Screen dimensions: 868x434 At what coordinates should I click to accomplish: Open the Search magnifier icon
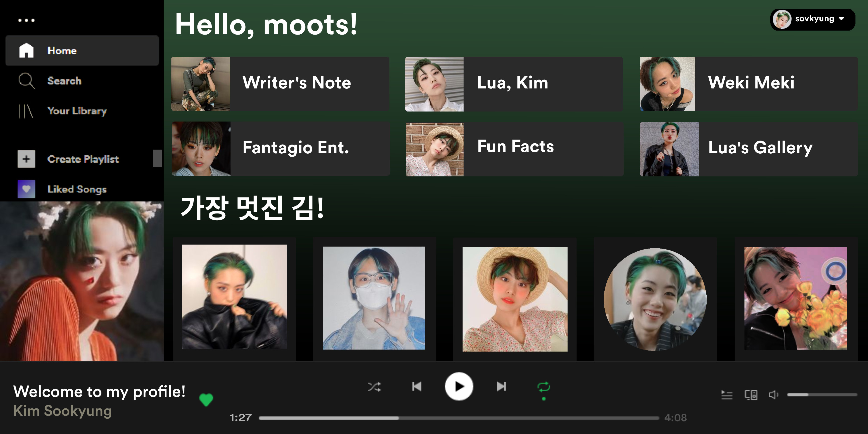26,81
